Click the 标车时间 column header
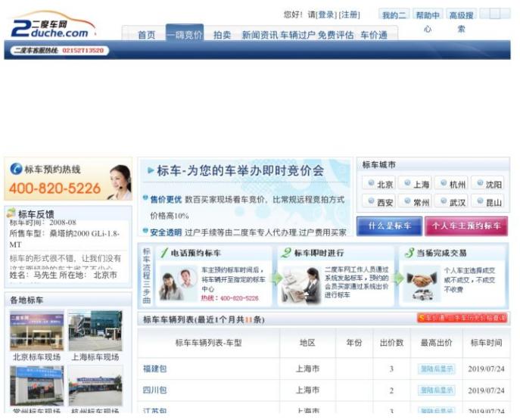Screen dimensions: 520x420 pyautogui.click(x=486, y=343)
